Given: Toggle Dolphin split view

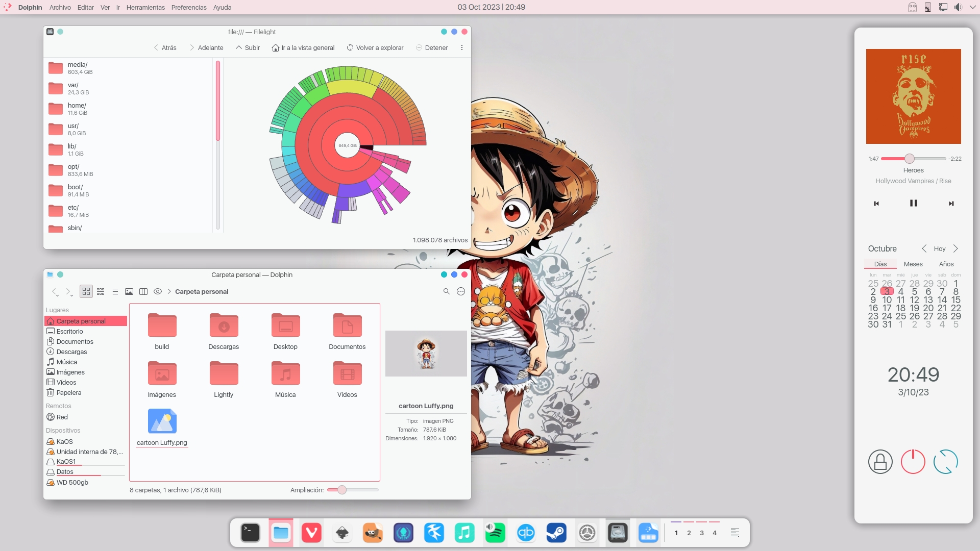Looking at the screenshot, I should (x=143, y=291).
